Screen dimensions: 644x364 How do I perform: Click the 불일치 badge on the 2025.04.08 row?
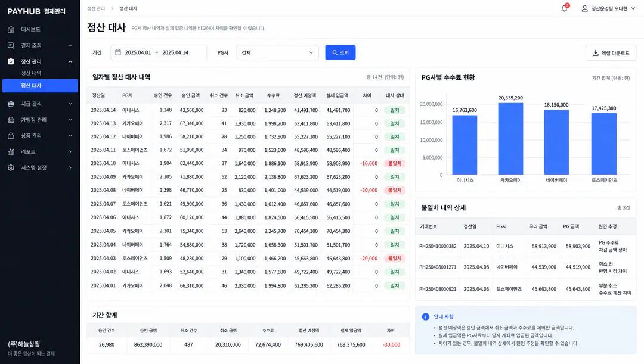[395, 191]
